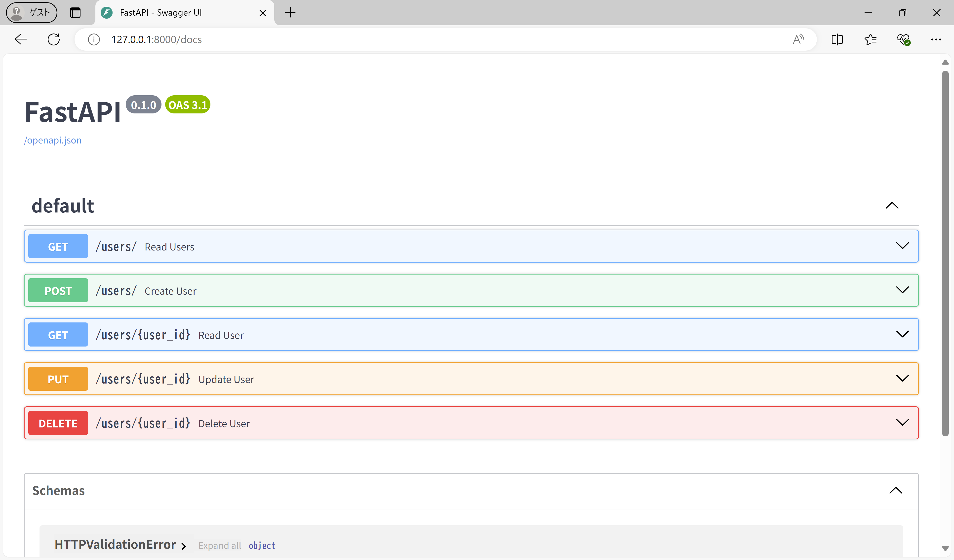
Task: Open the Favorites star icon
Action: (870, 39)
